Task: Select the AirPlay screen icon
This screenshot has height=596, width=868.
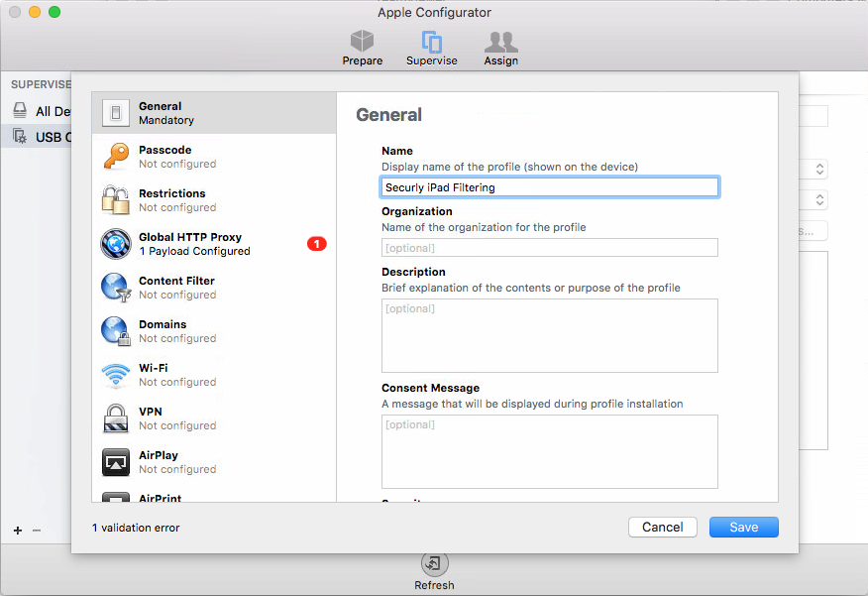Action: pyautogui.click(x=116, y=462)
